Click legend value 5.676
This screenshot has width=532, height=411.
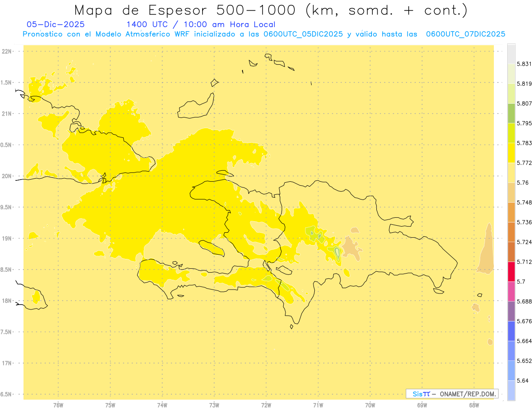pos(524,321)
